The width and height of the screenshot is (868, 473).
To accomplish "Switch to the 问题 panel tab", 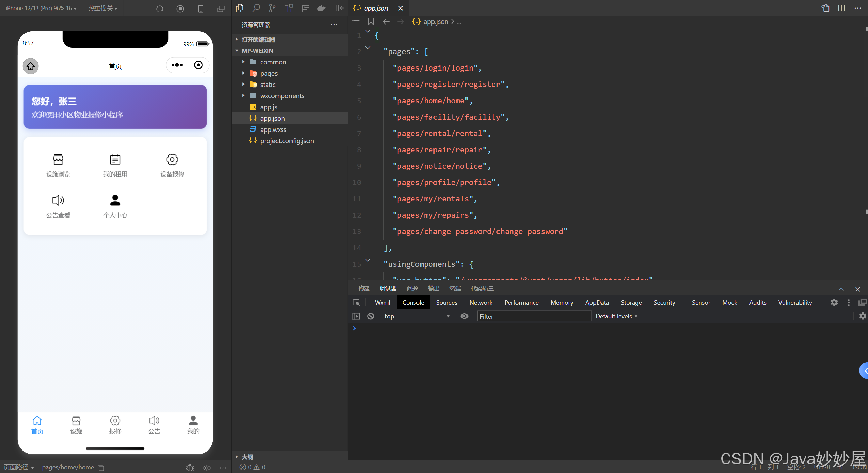I will [412, 288].
